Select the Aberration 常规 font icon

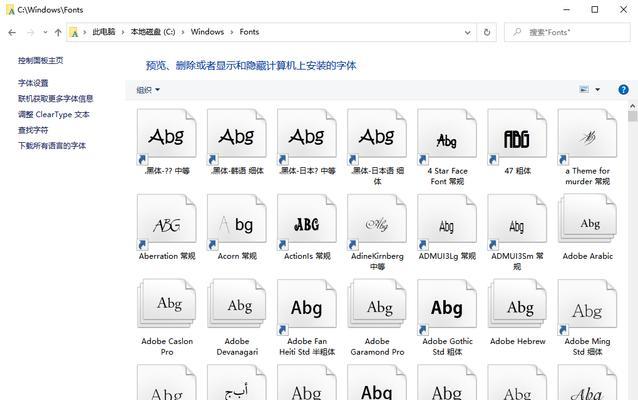coord(167,222)
